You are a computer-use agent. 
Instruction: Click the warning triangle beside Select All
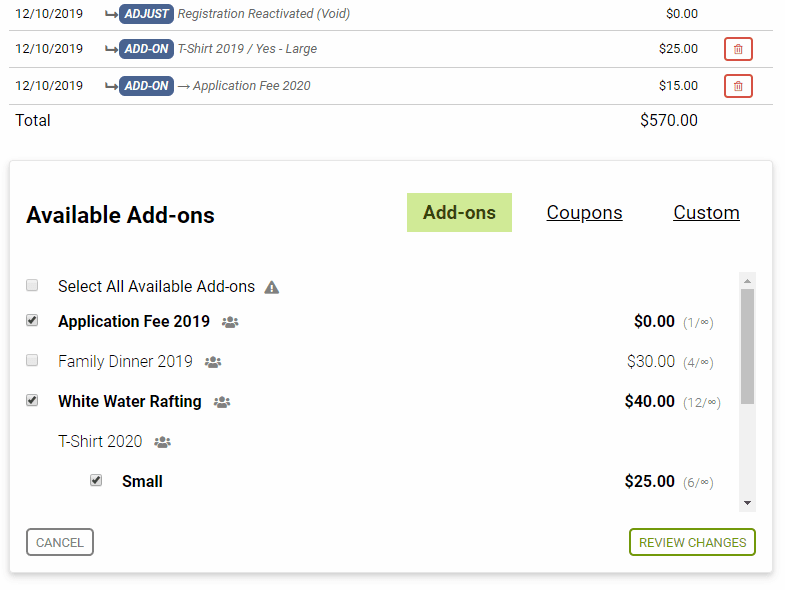(271, 287)
